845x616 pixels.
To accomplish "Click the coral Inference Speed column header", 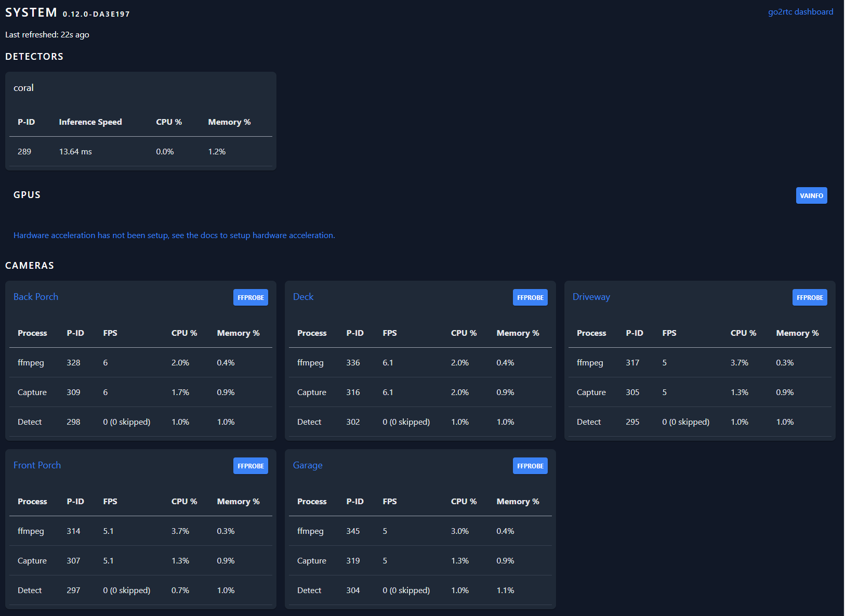I will point(90,122).
